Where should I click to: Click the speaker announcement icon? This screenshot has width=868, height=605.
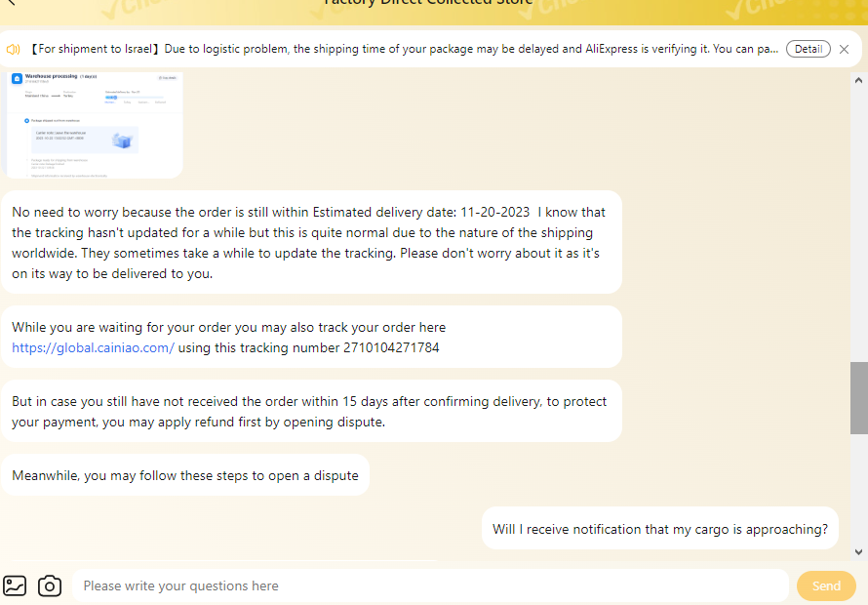point(14,50)
